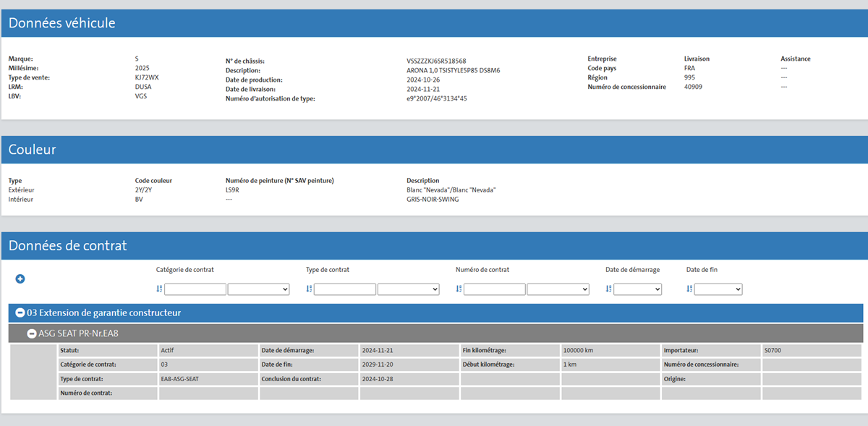Open the Catégorie de contrat dropdown

pos(258,289)
